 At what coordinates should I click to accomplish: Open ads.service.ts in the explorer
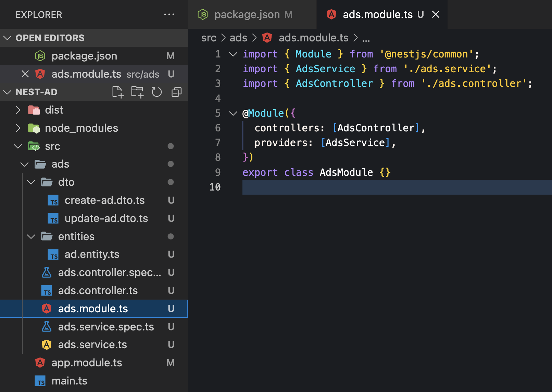pyautogui.click(x=94, y=344)
